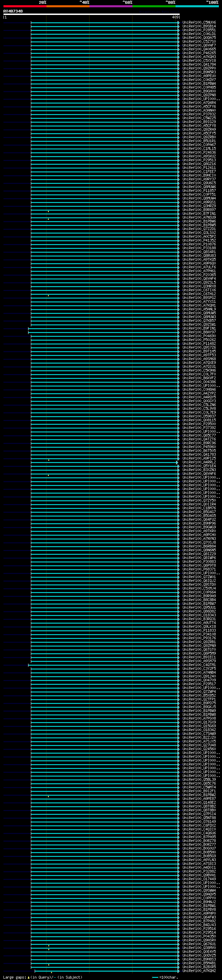The width and height of the screenshot is (222, 980).
Task: Click the arrowhead ending the UniRef100_A4RRL2 bar
Action: (177, 462)
